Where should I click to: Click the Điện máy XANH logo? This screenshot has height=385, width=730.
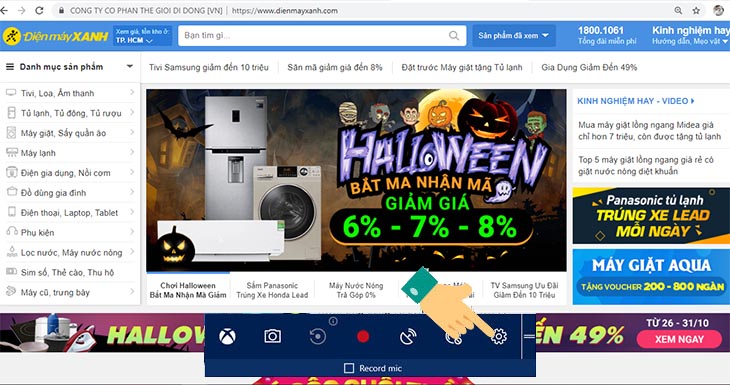[55, 36]
